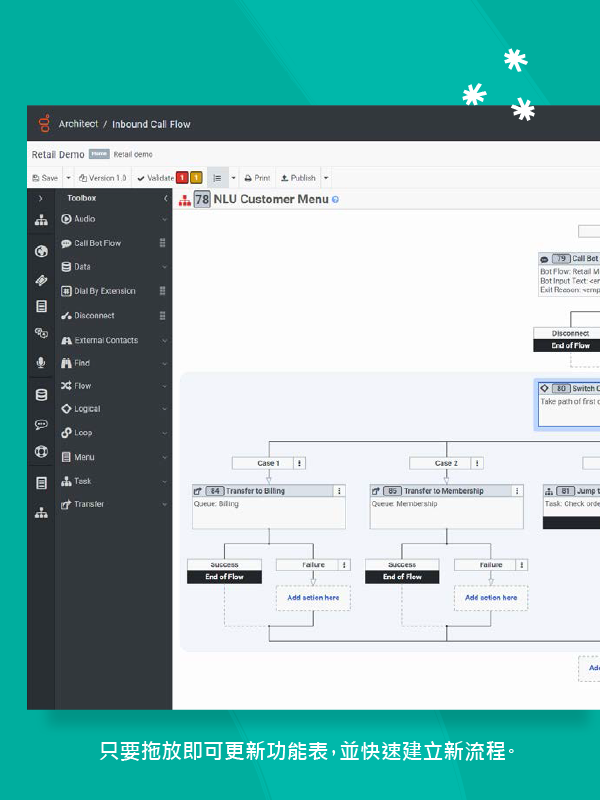Open the Inbound Call Flow breadcrumb
The width and height of the screenshot is (600, 800).
(151, 124)
